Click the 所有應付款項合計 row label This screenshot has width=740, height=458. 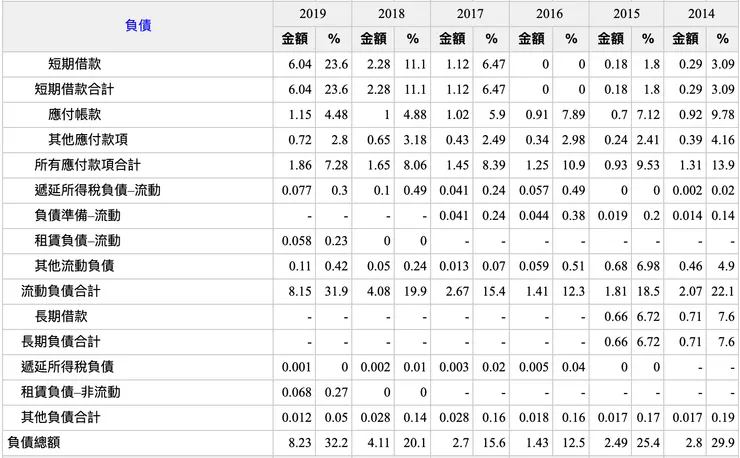pyautogui.click(x=87, y=165)
